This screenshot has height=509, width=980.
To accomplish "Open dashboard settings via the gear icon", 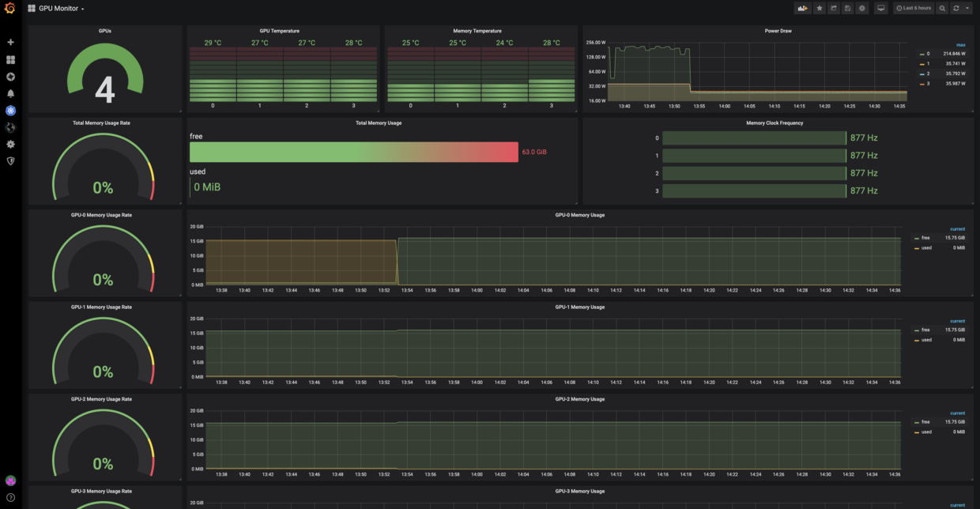I will click(x=862, y=8).
